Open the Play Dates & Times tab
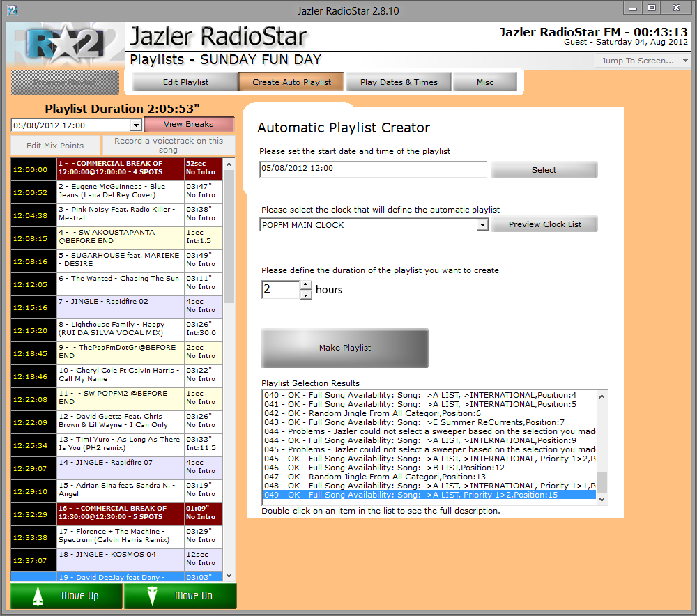697x616 pixels. coord(399,82)
